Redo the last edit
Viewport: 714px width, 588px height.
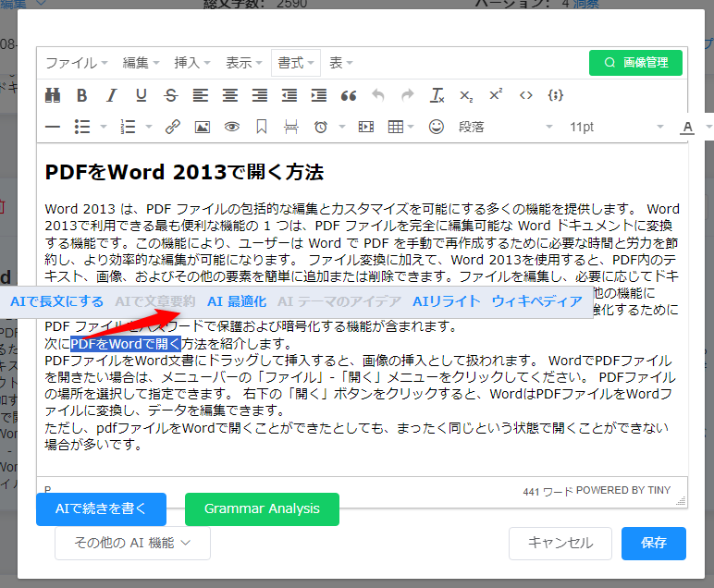408,95
